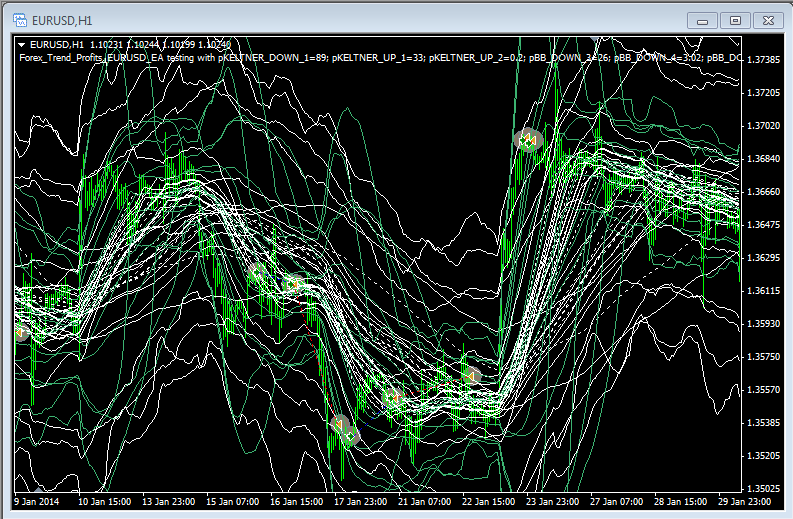This screenshot has height=519, width=793.
Task: Click the gray chart shift triangle at top
Action: pos(595,39)
